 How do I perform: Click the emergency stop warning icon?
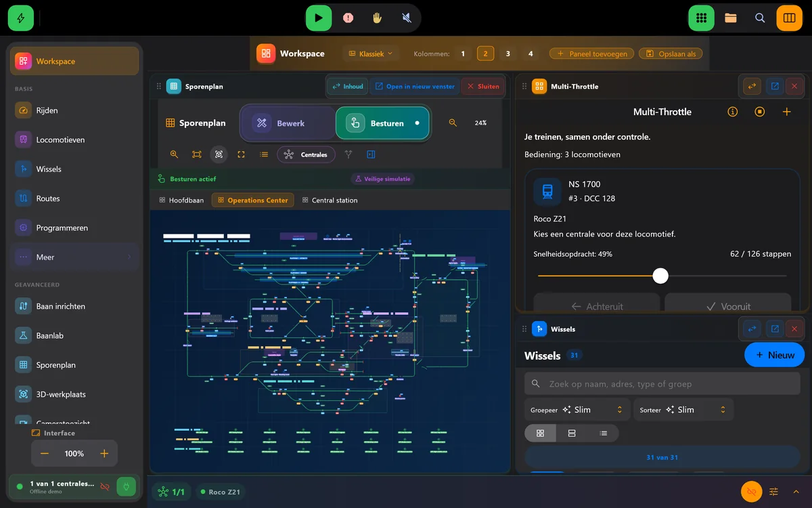click(348, 18)
